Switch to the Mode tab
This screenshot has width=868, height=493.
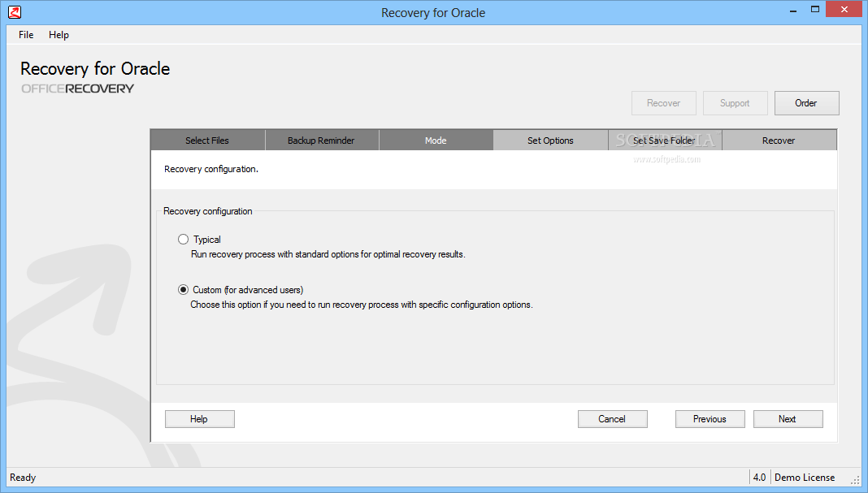pos(436,141)
